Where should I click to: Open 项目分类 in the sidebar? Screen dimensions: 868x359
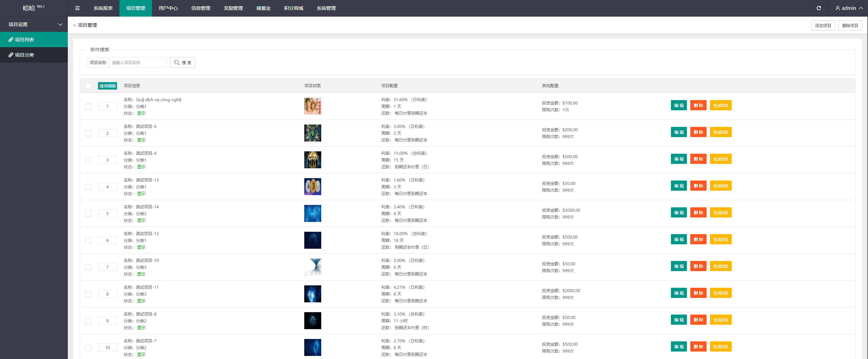(34, 55)
